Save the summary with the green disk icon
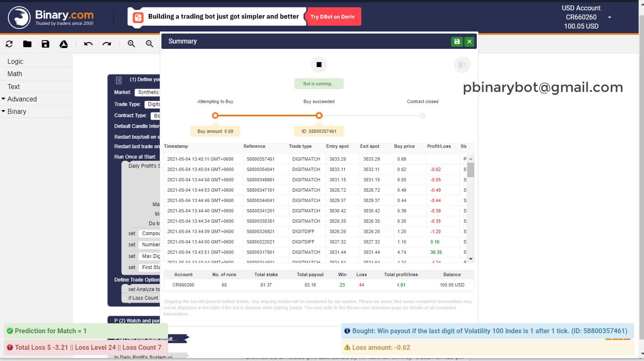This screenshot has height=361, width=644. point(457,41)
